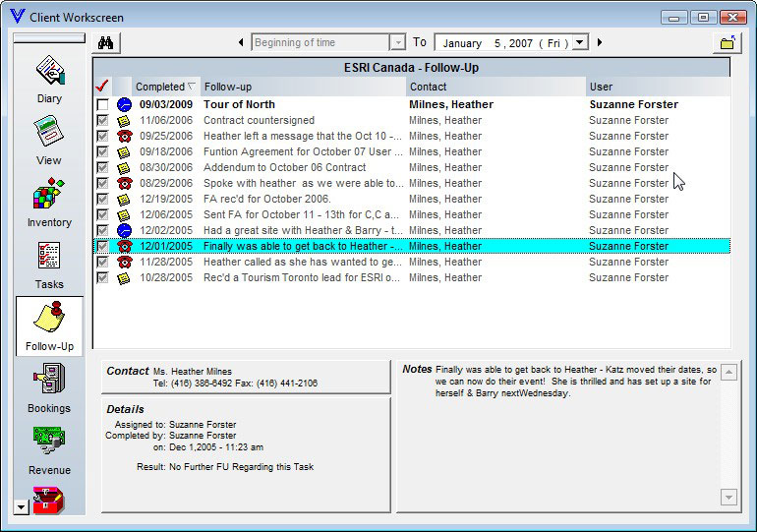
Task: Open the Revenue sidebar icon
Action: pos(49,448)
